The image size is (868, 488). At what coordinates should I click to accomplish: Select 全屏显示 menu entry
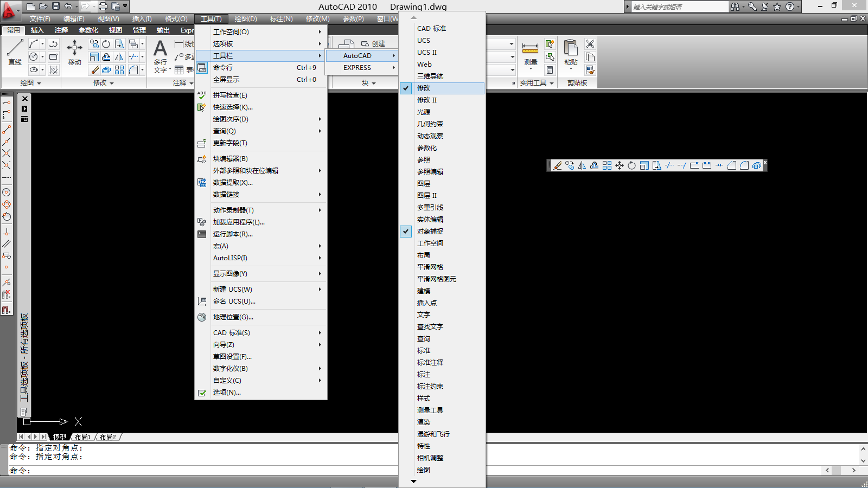(261, 79)
